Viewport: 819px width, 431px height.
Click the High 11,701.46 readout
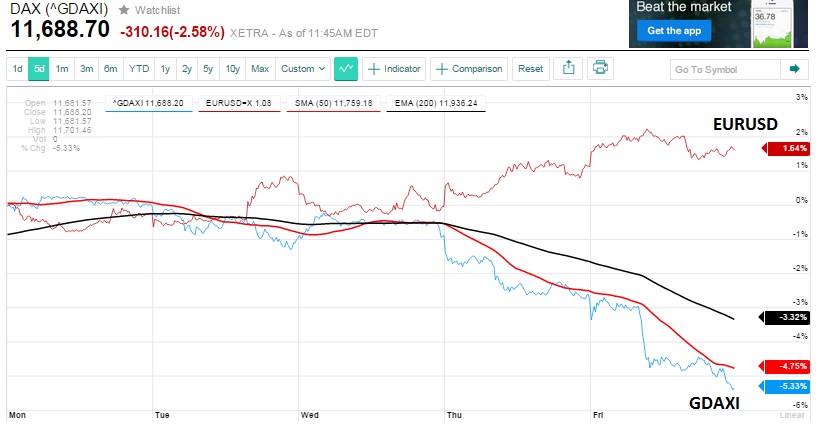(x=60, y=130)
